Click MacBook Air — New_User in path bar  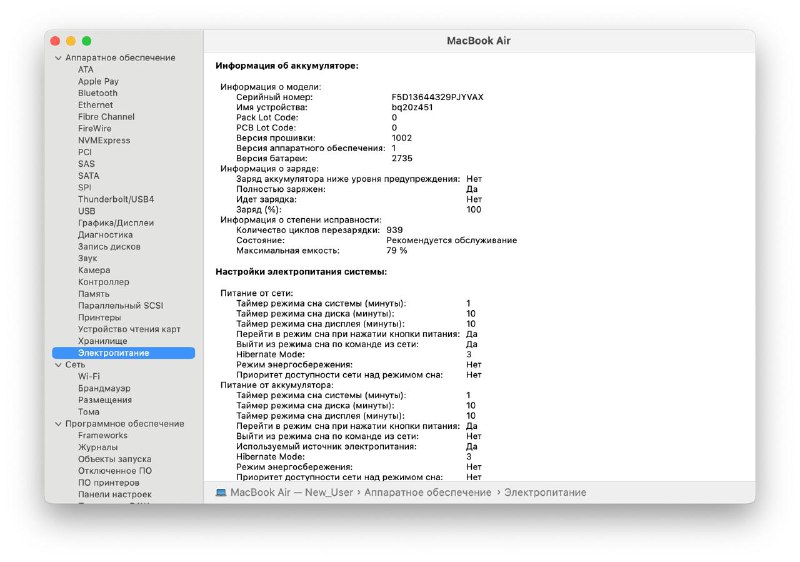pos(292,493)
